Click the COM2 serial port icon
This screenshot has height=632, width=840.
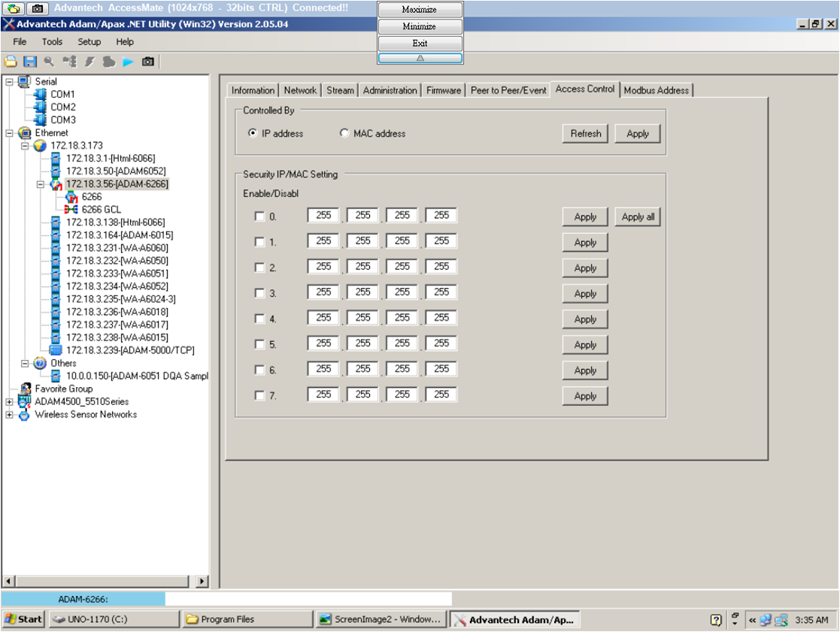point(40,107)
